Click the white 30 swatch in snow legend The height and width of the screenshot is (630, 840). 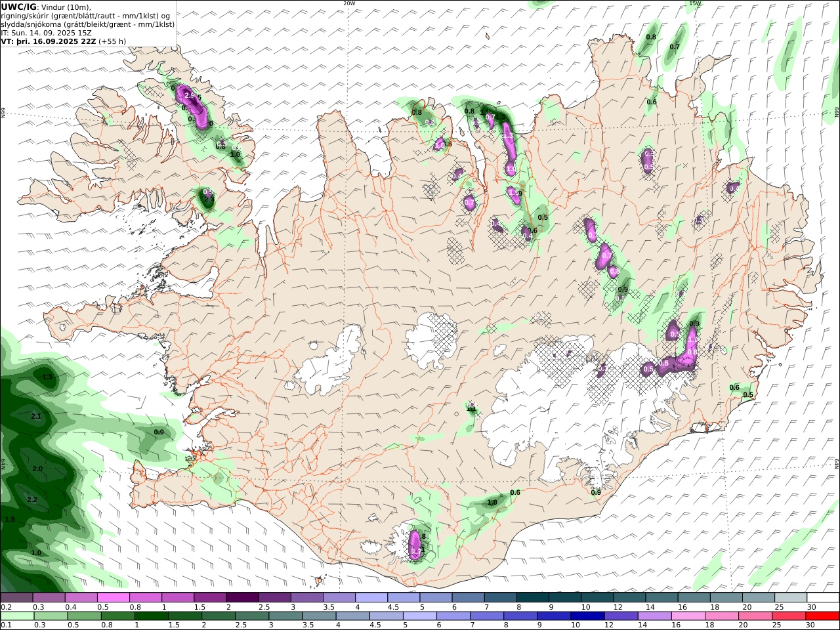click(823, 597)
